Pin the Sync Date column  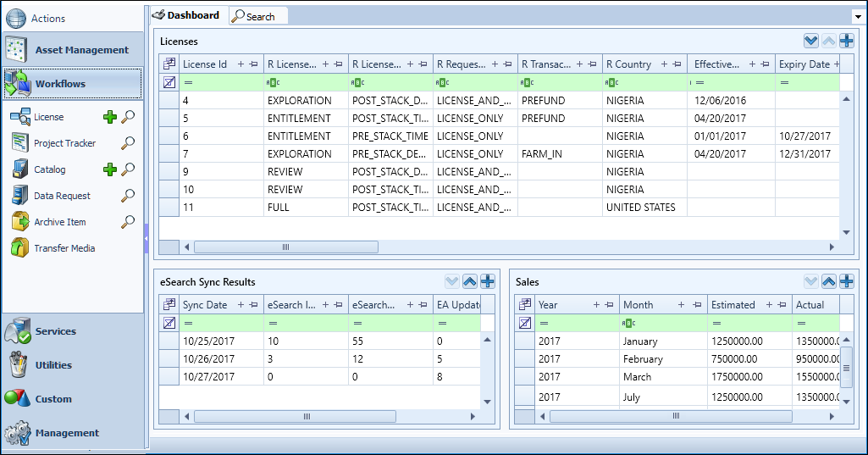click(x=253, y=305)
